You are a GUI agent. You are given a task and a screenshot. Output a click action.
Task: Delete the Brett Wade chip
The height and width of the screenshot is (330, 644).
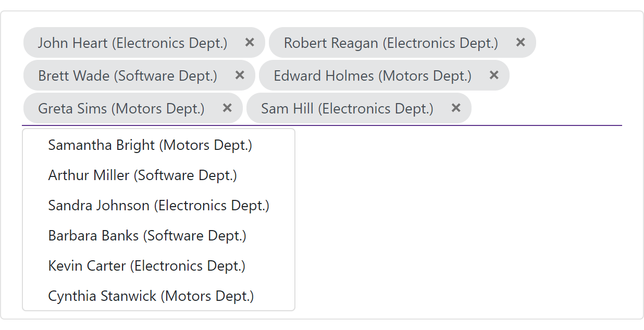click(240, 75)
